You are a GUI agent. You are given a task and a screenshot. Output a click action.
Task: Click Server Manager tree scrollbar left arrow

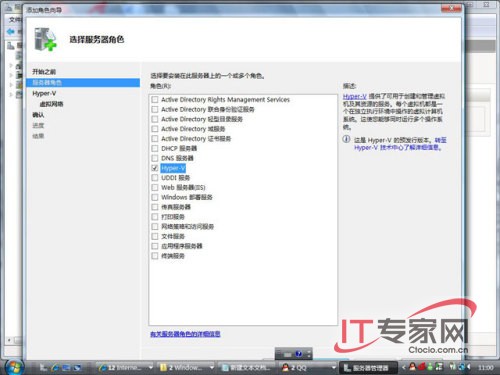pos(9,340)
